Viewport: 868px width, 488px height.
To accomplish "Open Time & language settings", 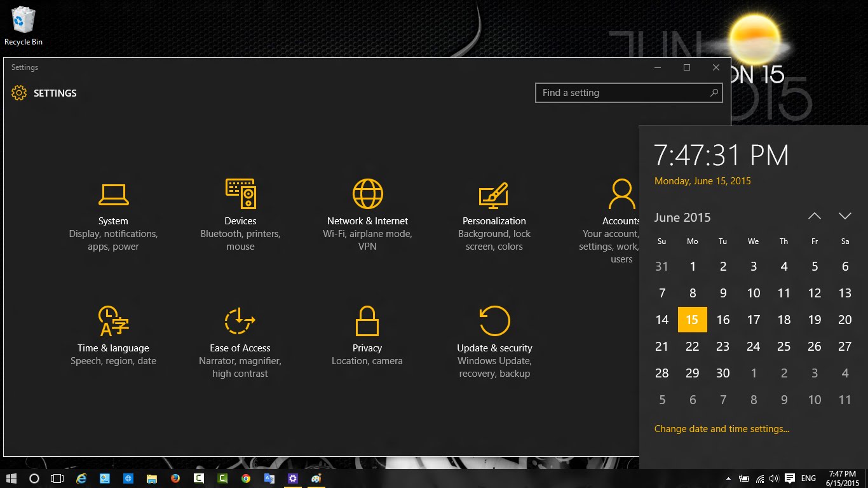I will click(113, 337).
